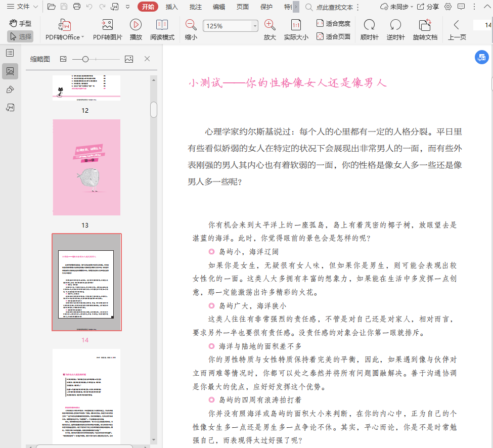
Task: Select the 手型 hand tool
Action: (20, 23)
